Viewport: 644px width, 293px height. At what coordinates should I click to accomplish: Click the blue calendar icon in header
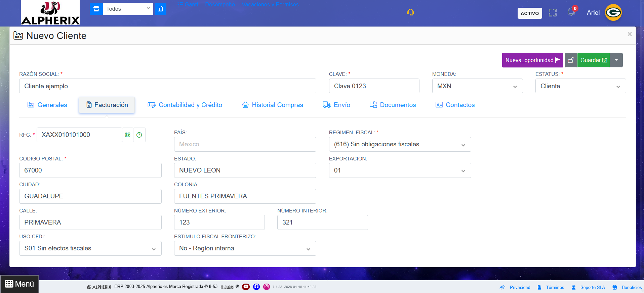160,9
